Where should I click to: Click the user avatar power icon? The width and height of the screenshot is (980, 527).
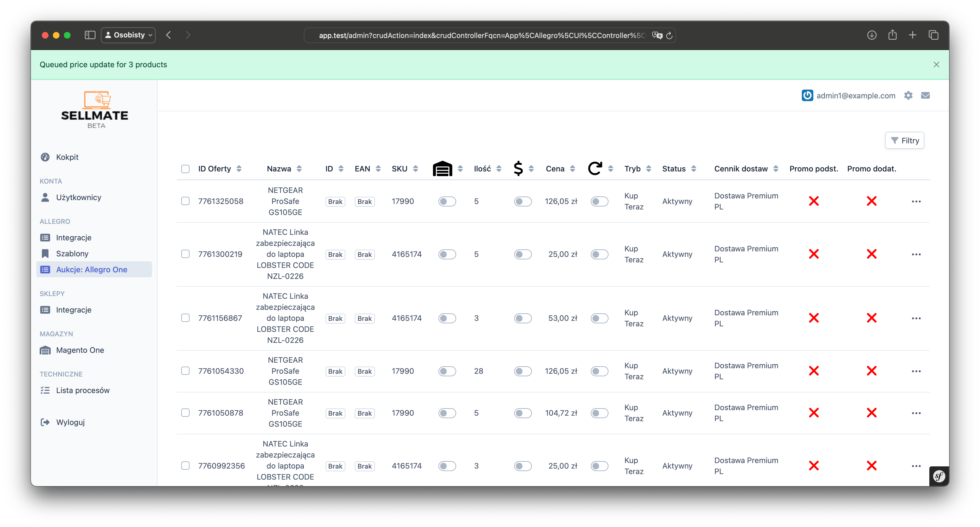coord(807,96)
